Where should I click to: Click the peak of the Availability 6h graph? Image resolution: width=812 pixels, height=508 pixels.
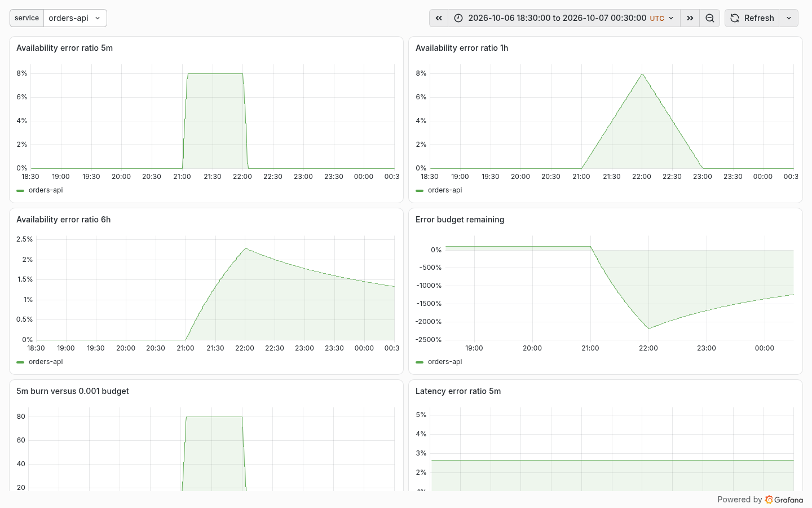(245, 248)
